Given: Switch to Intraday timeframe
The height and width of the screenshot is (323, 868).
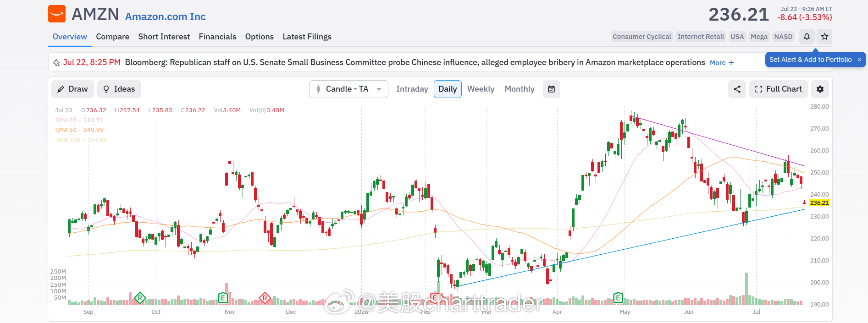Looking at the screenshot, I should click(412, 89).
